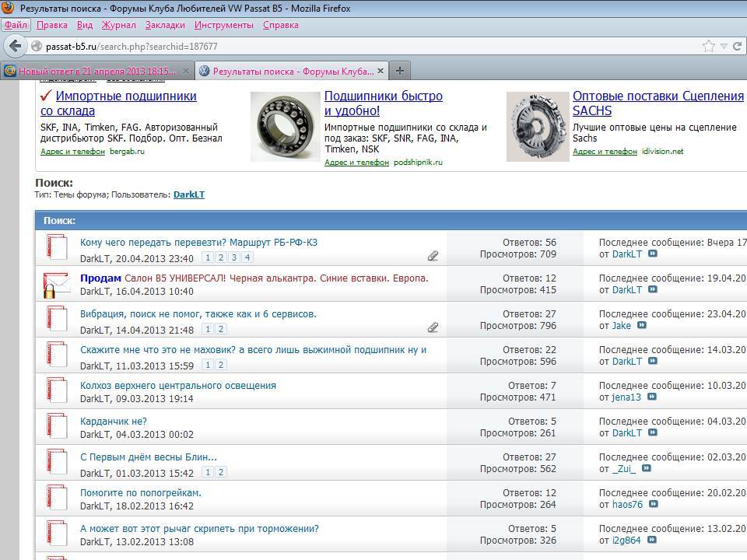Viewport: 747px width, 560px height.
Task: Open the bookmark dropdown arrow next to the star
Action: [724, 46]
